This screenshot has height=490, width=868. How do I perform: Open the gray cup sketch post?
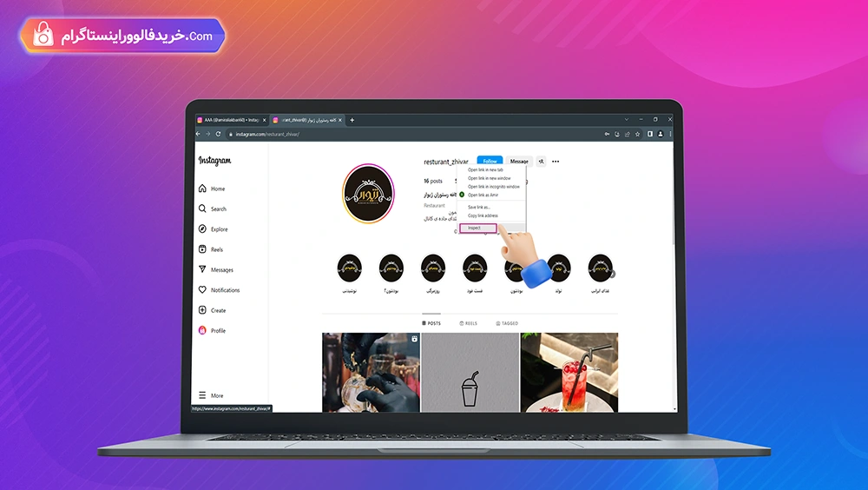(x=470, y=373)
